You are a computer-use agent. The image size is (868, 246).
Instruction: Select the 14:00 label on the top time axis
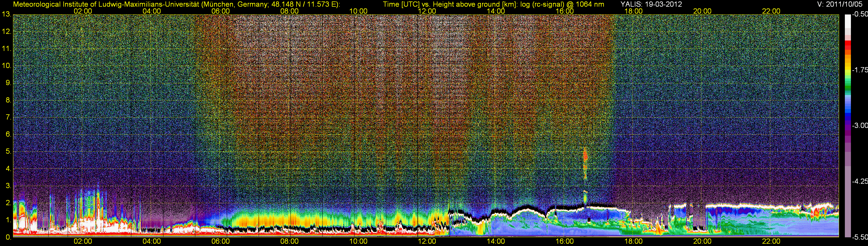[x=496, y=11]
